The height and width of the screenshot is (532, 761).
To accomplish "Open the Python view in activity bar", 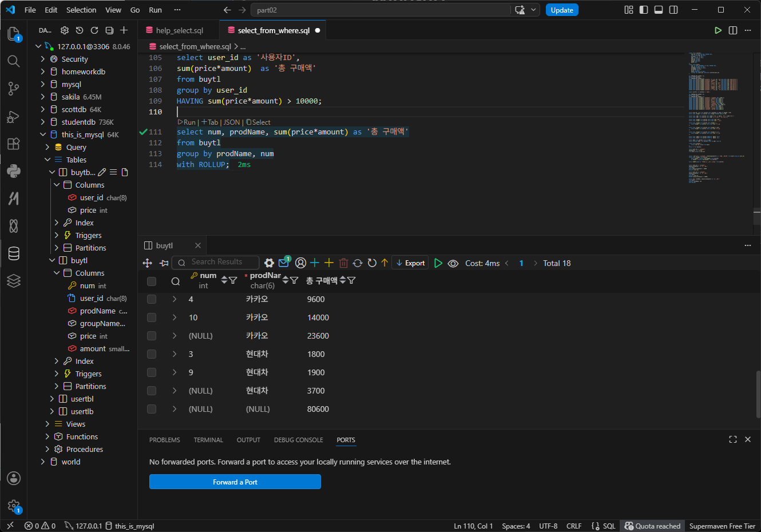I will 14,171.
